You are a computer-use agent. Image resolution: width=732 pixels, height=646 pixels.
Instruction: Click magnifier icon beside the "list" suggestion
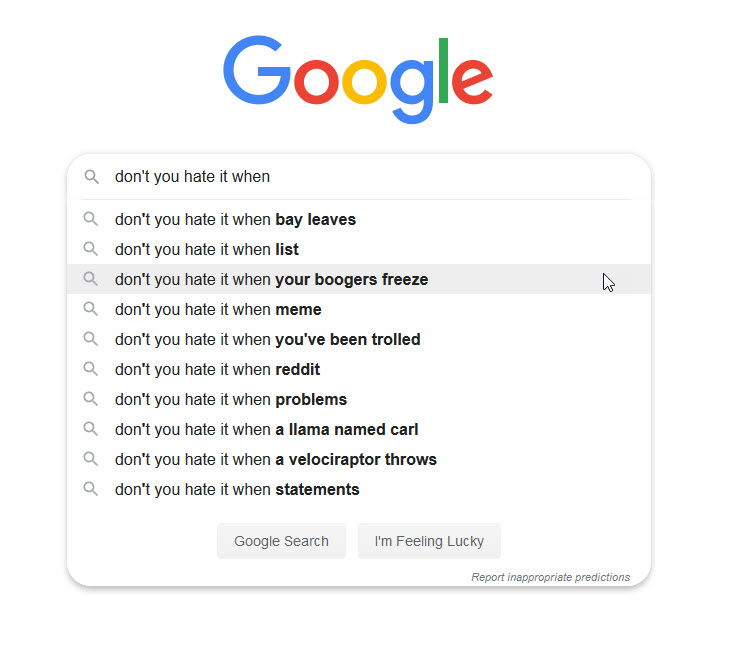click(91, 249)
